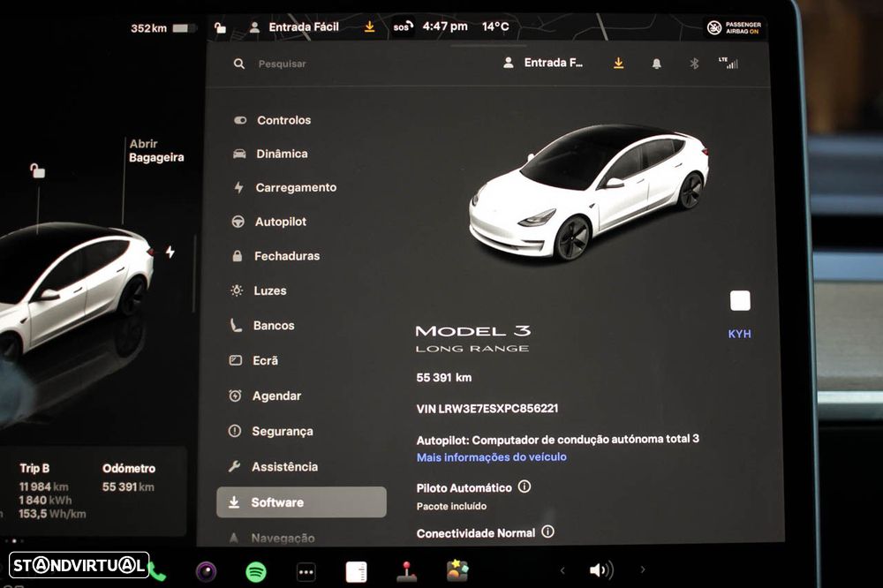Tap the software download icon in status bar
This screenshot has height=588, width=883.
click(x=369, y=26)
